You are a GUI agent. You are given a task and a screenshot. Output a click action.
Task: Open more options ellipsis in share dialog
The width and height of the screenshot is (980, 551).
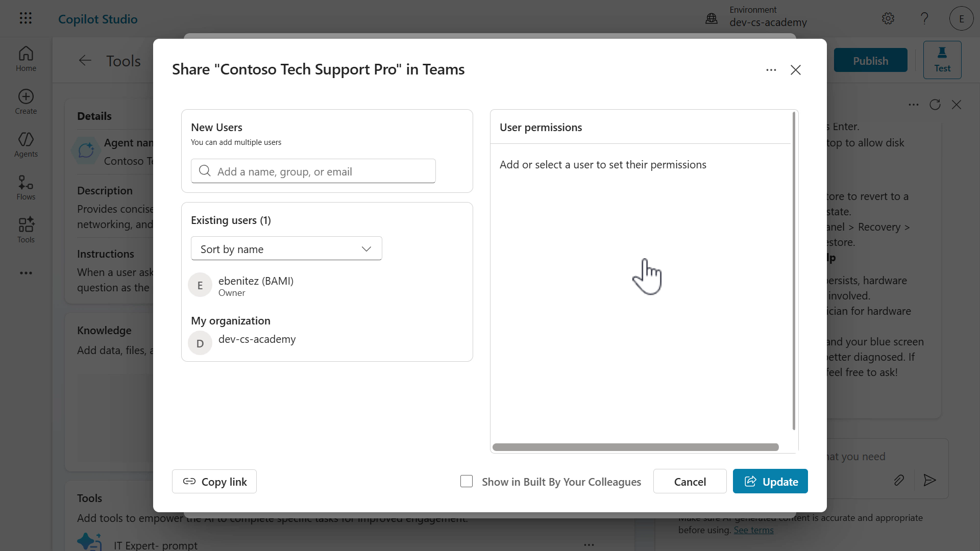pos(771,70)
